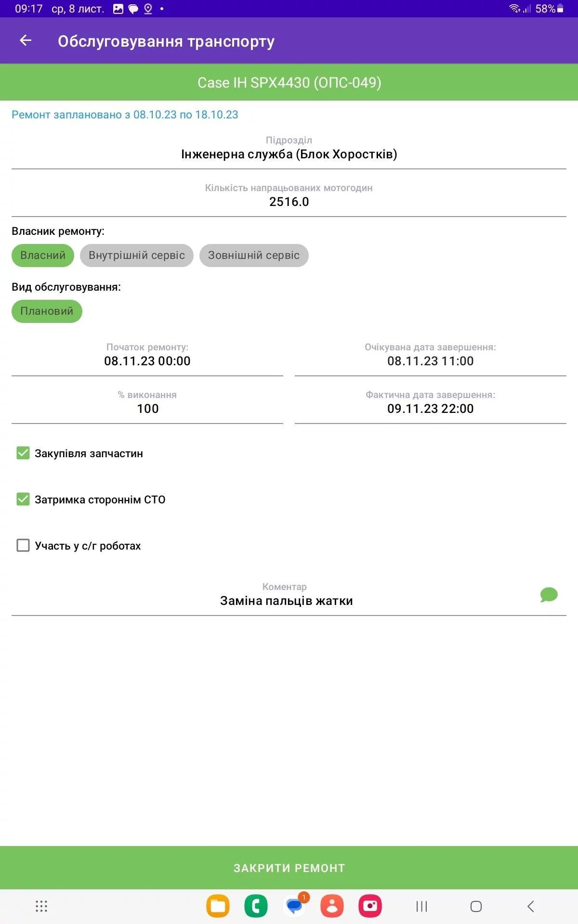Change Фактична дата завершення date

click(430, 409)
